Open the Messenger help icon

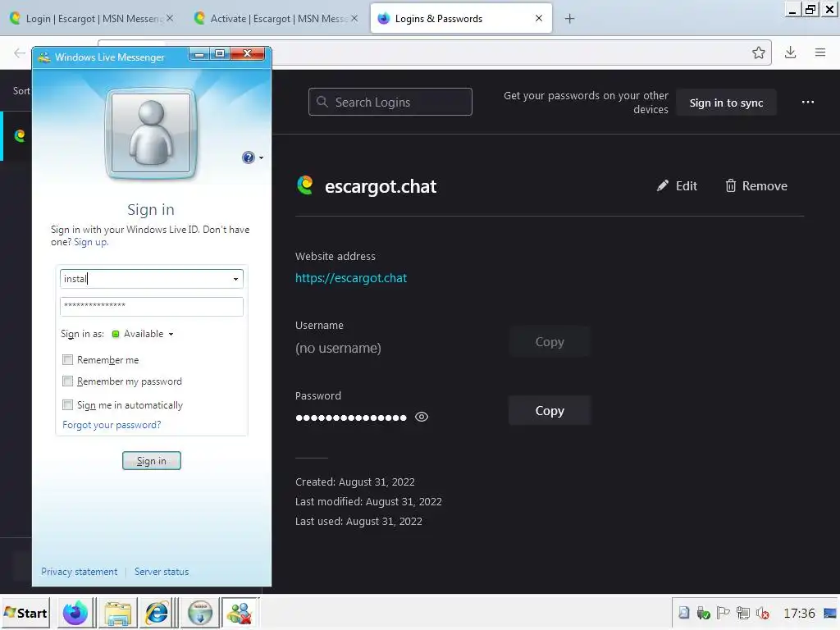point(248,157)
